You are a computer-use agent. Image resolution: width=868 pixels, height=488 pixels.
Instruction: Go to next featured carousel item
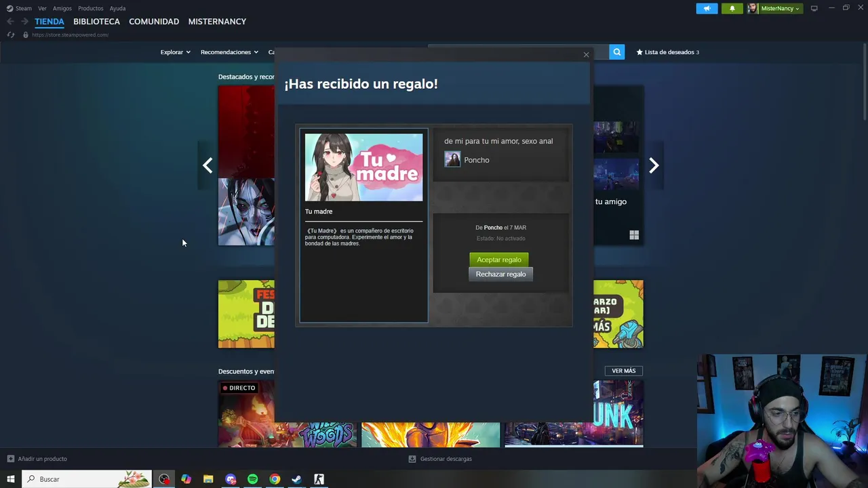click(x=654, y=165)
